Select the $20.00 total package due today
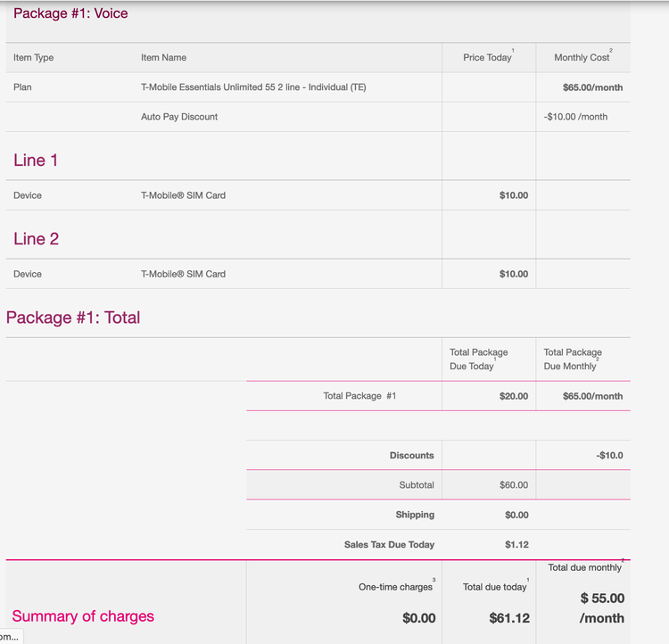This screenshot has width=669, height=644. coord(514,396)
